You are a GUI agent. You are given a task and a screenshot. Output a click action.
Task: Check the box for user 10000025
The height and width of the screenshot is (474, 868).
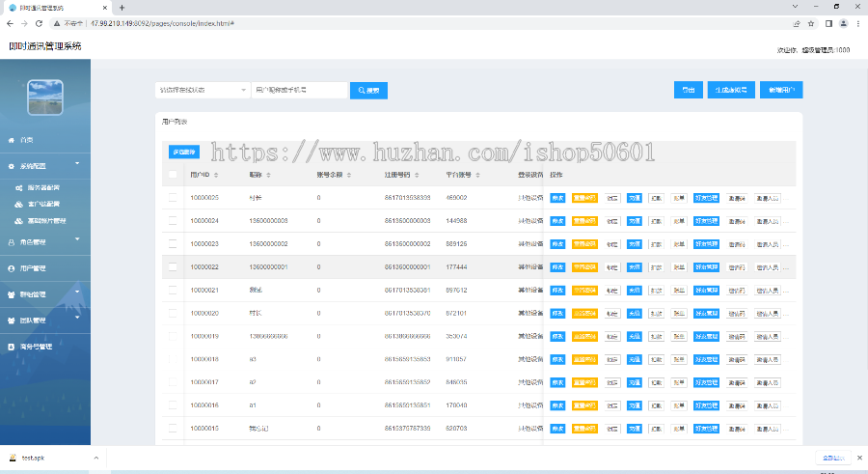click(x=173, y=197)
